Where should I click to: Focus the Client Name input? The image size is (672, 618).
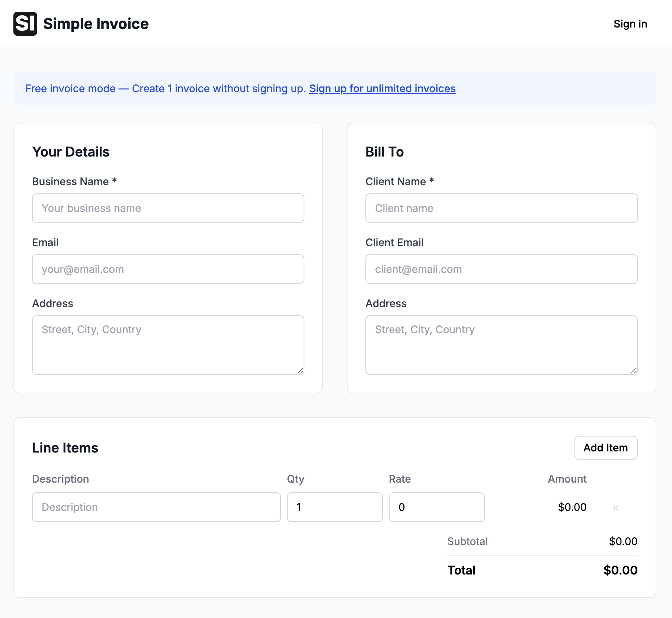tap(501, 208)
